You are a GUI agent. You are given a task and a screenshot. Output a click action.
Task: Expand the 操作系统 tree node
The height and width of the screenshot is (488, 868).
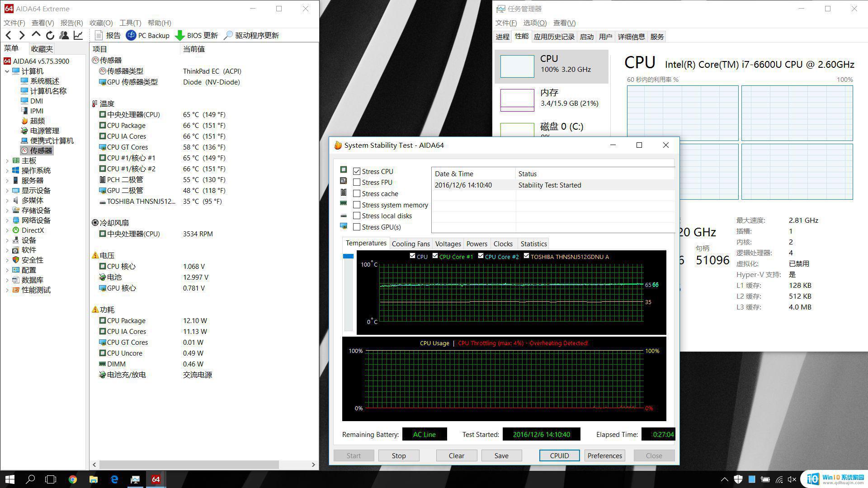[x=7, y=170]
